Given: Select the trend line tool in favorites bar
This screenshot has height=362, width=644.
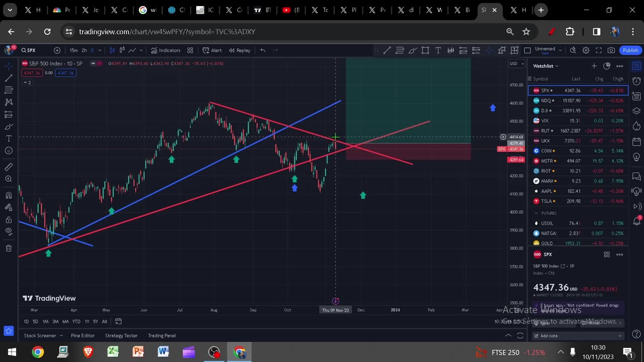Looking at the screenshot, I should [x=387, y=50].
